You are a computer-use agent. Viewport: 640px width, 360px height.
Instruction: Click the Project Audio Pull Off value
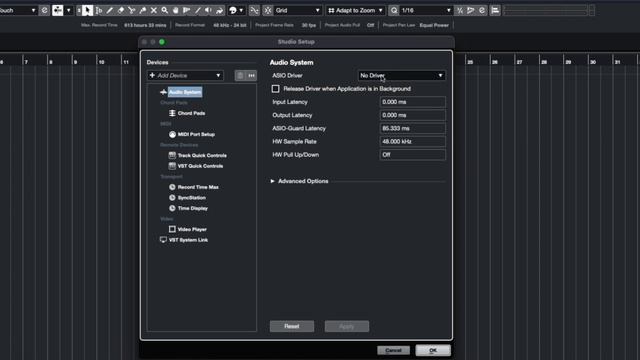click(370, 25)
